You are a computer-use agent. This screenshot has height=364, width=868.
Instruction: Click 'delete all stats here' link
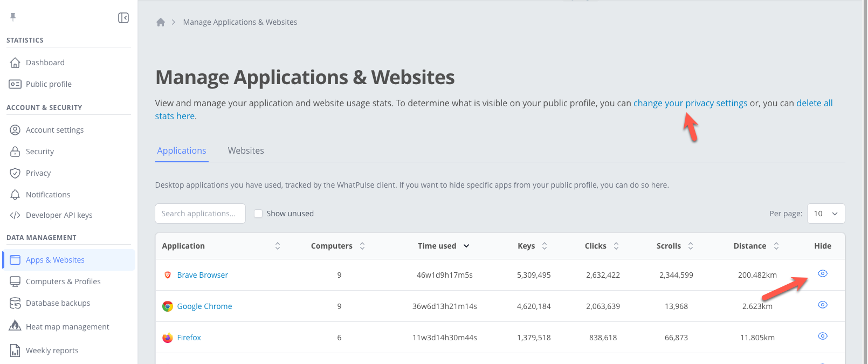click(814, 103)
